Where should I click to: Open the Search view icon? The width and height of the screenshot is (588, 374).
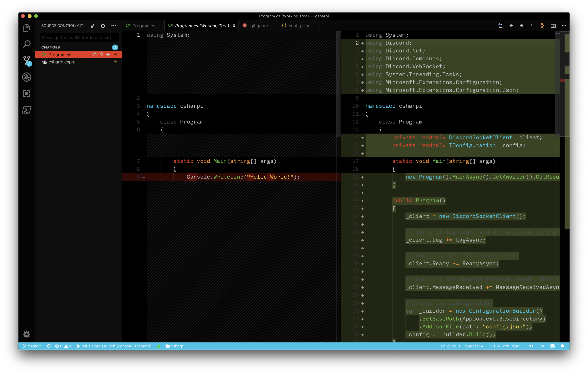[26, 44]
